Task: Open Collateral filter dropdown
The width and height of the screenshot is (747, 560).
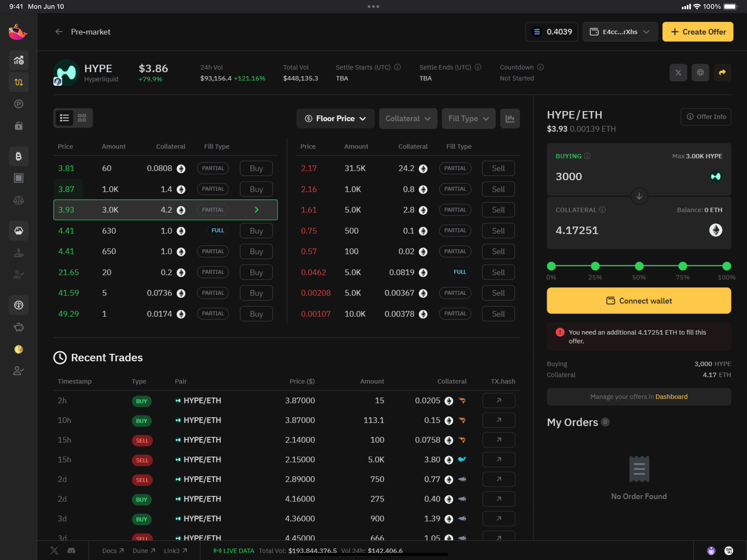Action: point(408,118)
